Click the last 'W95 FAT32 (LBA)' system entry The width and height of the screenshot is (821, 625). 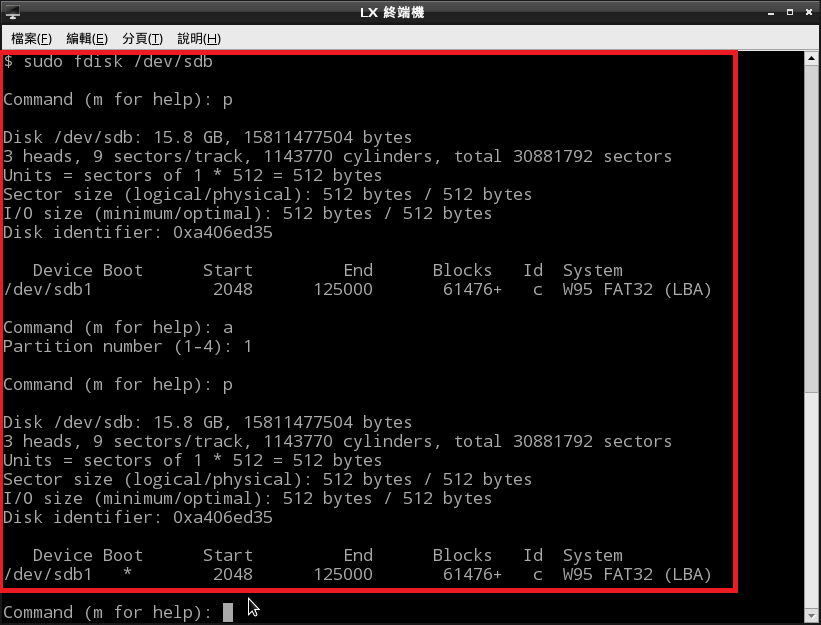click(636, 574)
